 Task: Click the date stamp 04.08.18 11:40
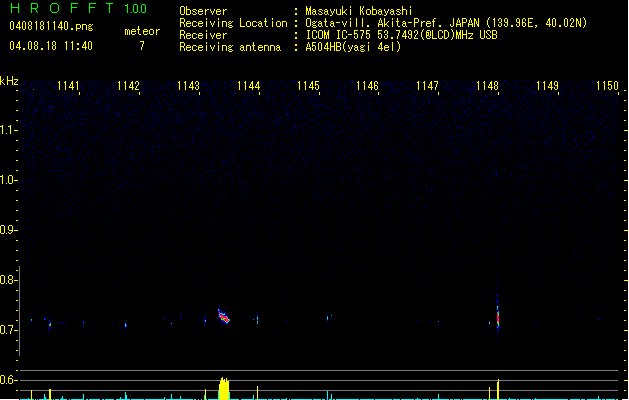[51, 46]
